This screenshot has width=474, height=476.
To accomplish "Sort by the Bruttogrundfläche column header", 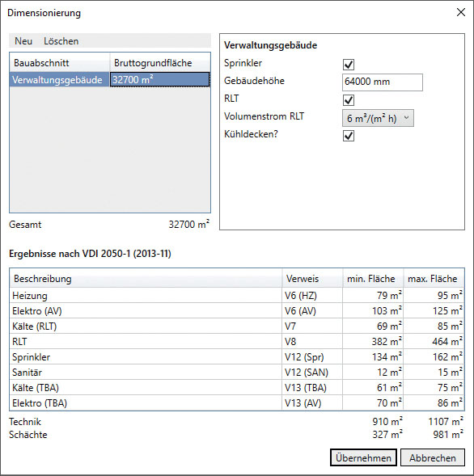I will pyautogui.click(x=160, y=63).
